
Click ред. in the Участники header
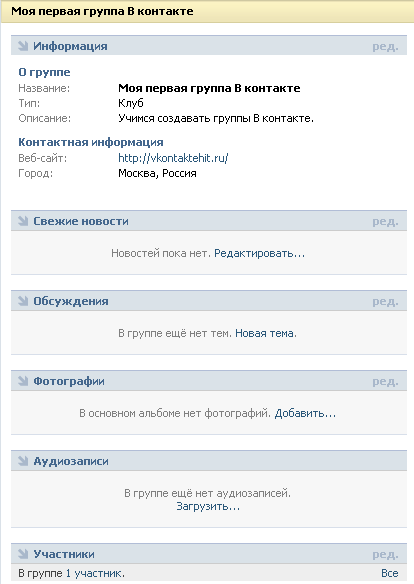pyautogui.click(x=385, y=555)
